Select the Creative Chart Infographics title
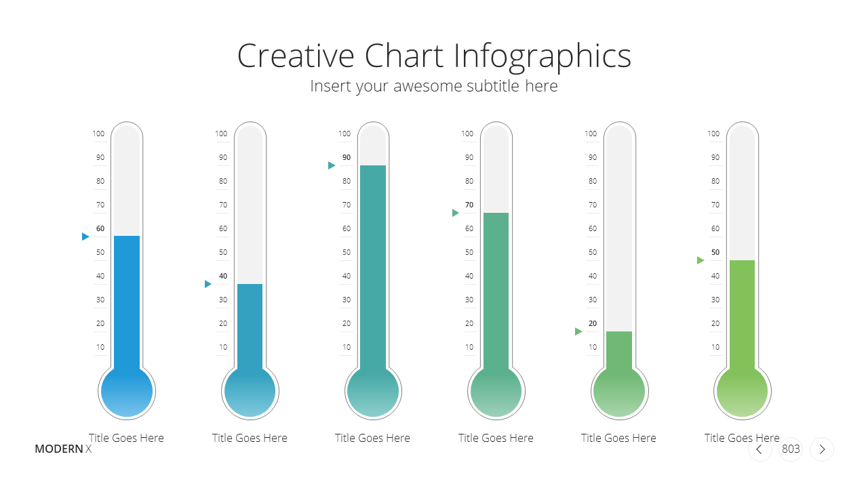Image resolution: width=868 pixels, height=488 pixels. pyautogui.click(x=434, y=56)
